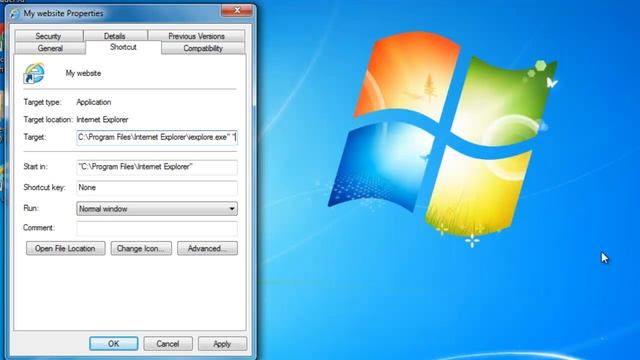Switch to the Security tab
The image size is (640, 360).
(x=49, y=36)
